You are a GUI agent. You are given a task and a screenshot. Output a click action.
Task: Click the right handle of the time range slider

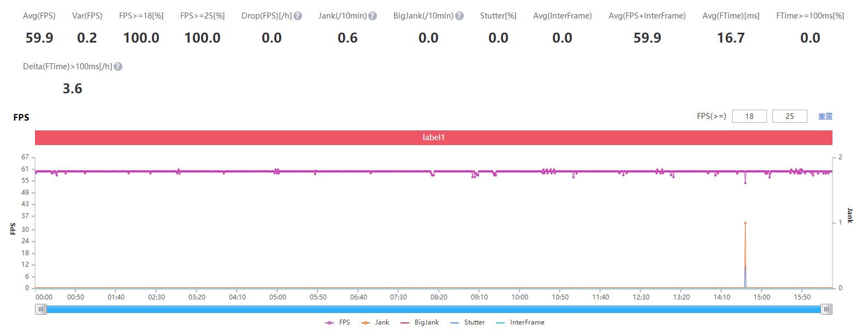pos(826,309)
